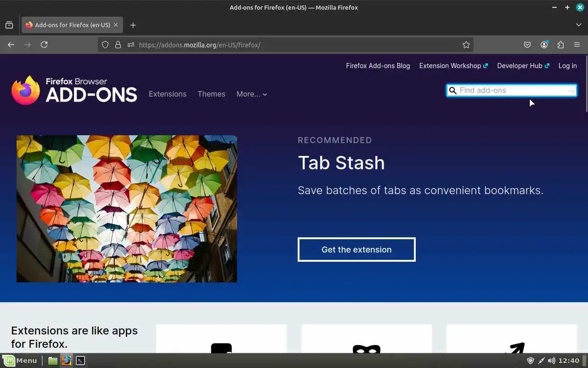Viewport: 588px width, 368px height.
Task: Open the Firefox account icon
Action: coord(544,45)
